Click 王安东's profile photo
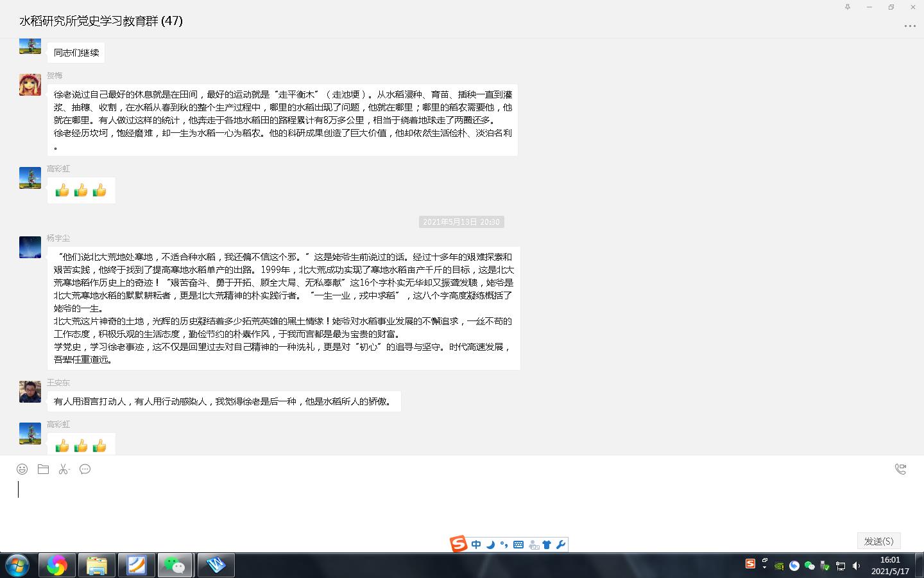The image size is (924, 578). coord(30,392)
